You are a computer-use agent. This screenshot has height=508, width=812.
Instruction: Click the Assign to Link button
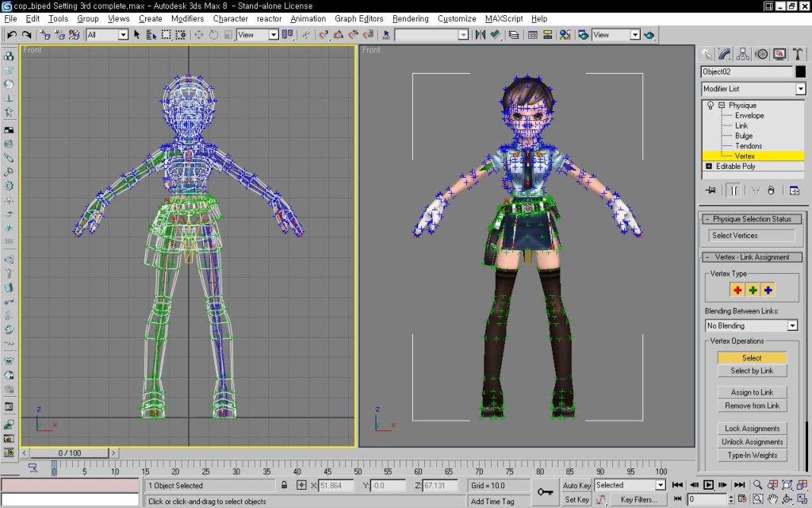752,392
